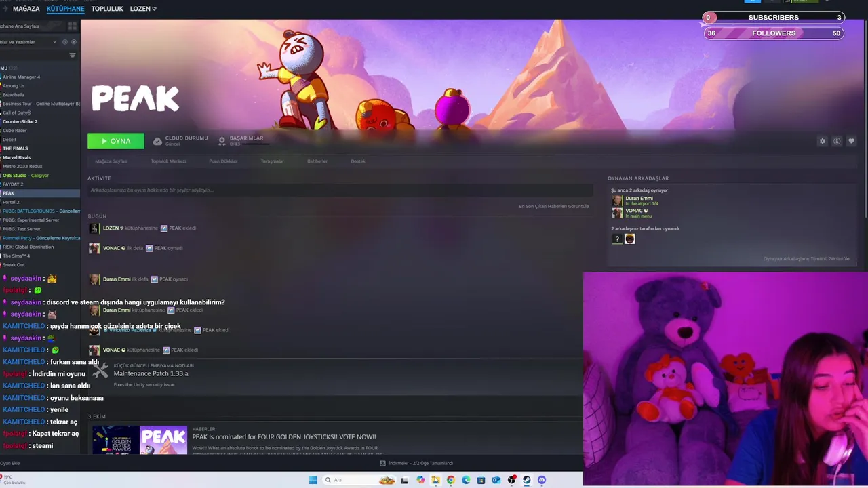Viewport: 868px width, 488px height.
Task: Select Deceit in library list
Action: click(x=9, y=140)
